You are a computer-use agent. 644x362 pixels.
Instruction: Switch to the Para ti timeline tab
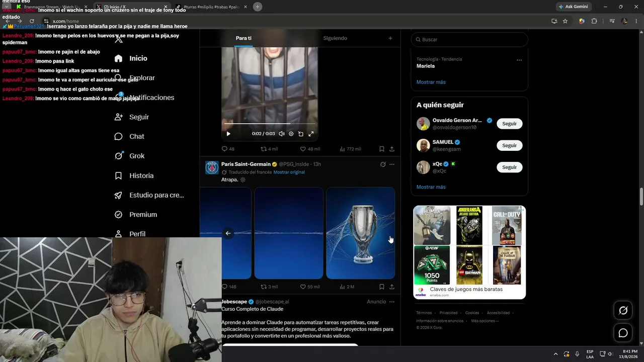point(244,38)
